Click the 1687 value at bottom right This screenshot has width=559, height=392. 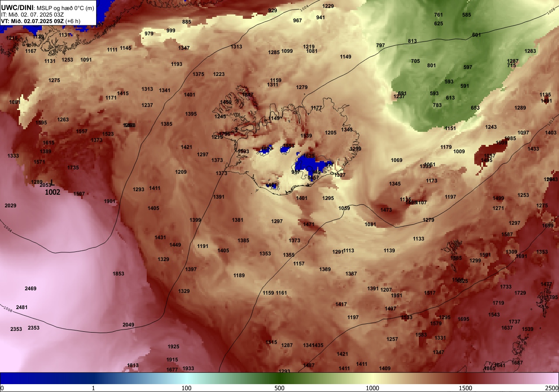[517, 363]
